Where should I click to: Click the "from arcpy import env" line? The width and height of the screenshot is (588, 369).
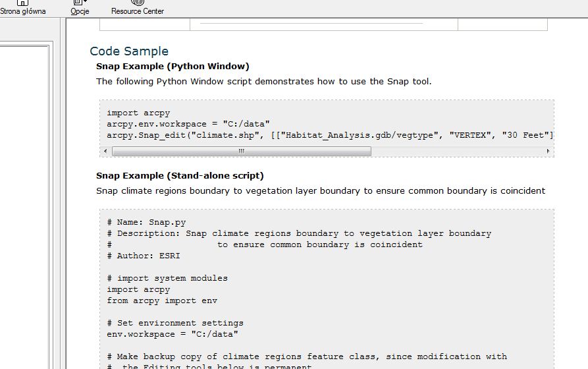[x=162, y=300]
